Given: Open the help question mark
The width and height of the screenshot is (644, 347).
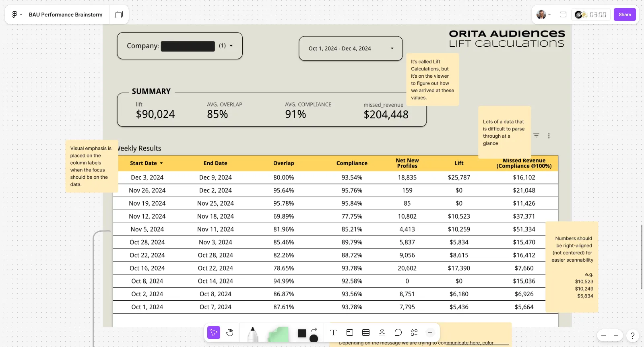Looking at the screenshot, I should pyautogui.click(x=632, y=335).
